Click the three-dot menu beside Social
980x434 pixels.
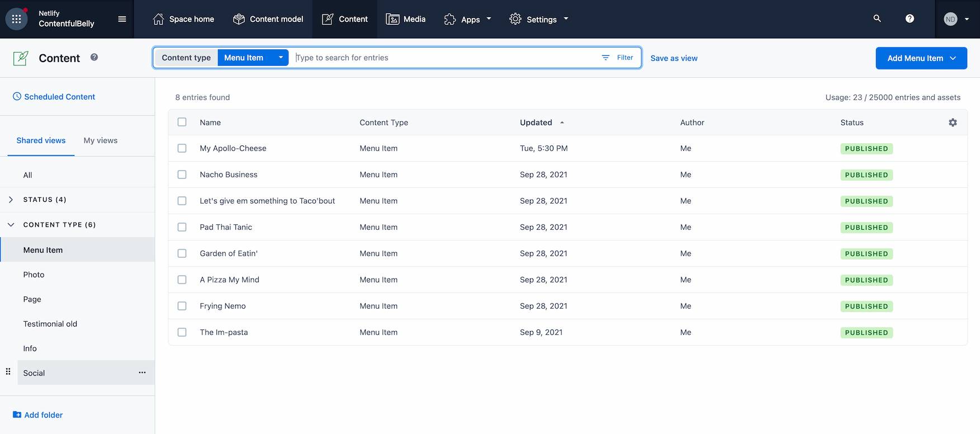coord(142,372)
